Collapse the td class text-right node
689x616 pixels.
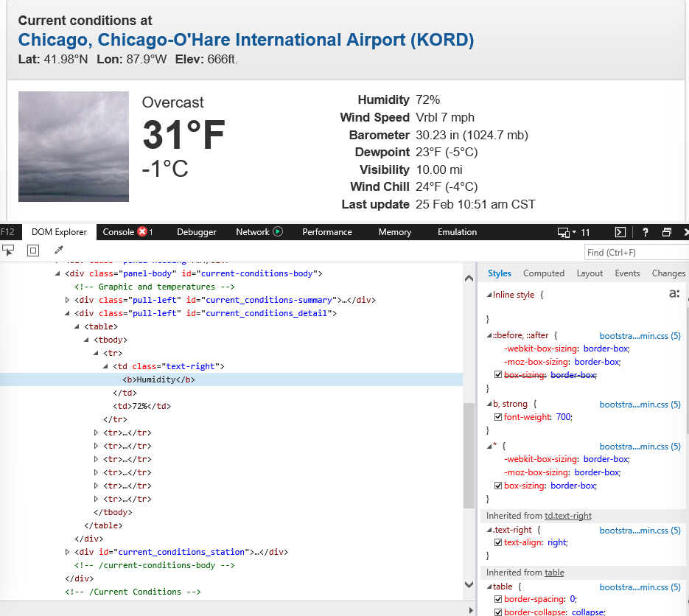[105, 366]
